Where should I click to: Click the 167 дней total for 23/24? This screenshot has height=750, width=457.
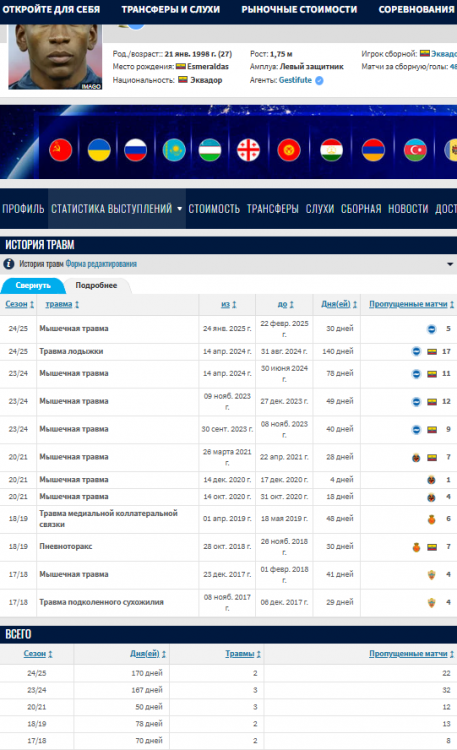pyautogui.click(x=147, y=690)
